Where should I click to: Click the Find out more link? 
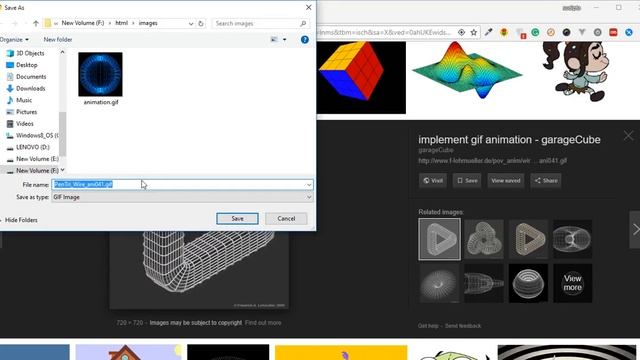(263, 323)
